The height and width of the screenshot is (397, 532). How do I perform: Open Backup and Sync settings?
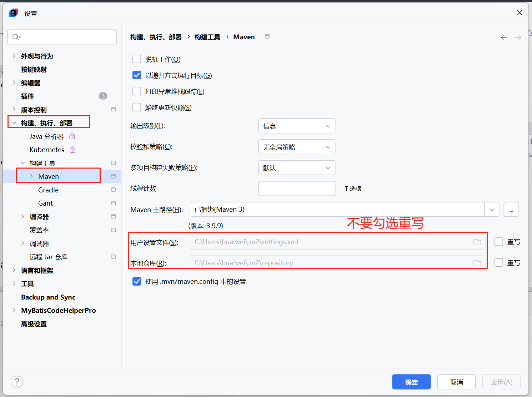(x=48, y=297)
